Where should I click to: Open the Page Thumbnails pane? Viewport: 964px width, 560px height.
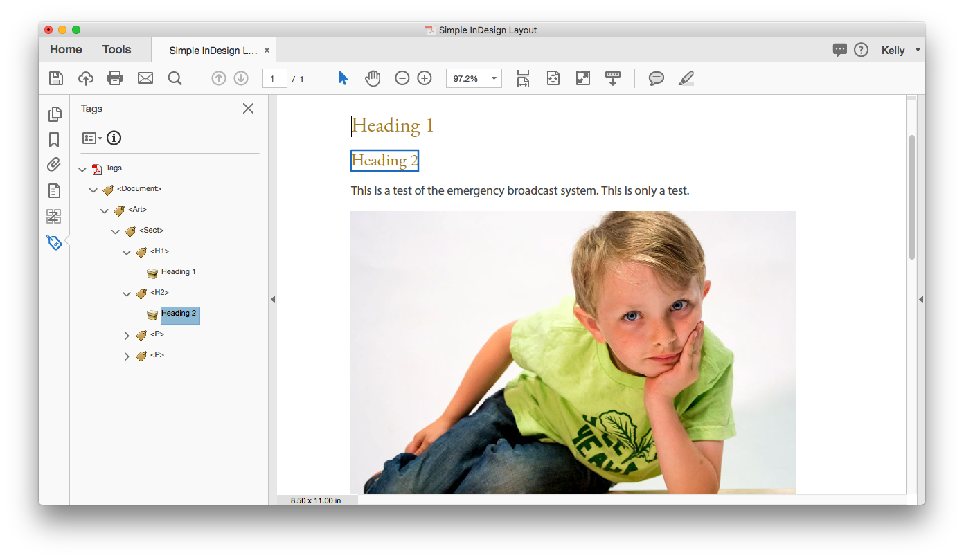tap(54, 114)
